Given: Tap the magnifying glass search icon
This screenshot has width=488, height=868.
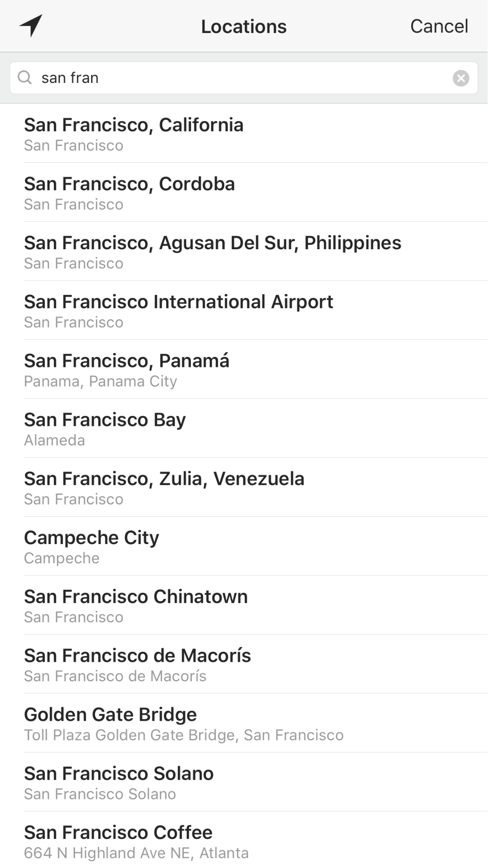Looking at the screenshot, I should (x=25, y=78).
